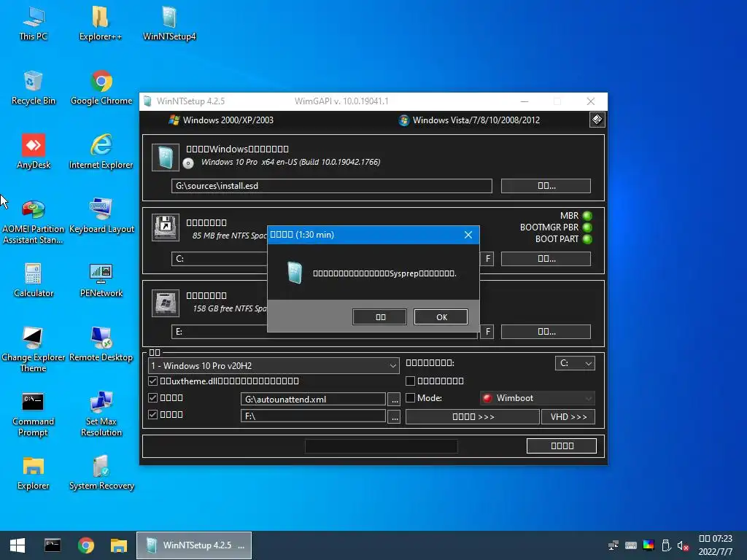Open Command Prompt desktop icon
This screenshot has height=560, width=747.
pos(34,414)
